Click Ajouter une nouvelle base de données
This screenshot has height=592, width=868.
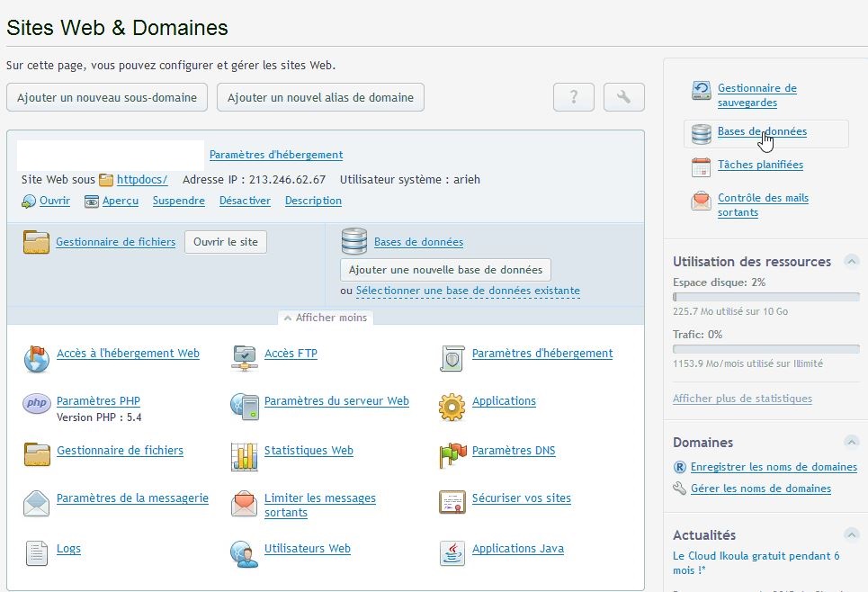pyautogui.click(x=445, y=270)
